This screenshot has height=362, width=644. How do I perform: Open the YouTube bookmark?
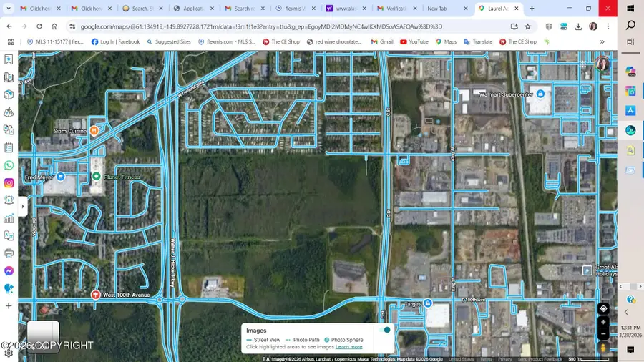click(414, 41)
